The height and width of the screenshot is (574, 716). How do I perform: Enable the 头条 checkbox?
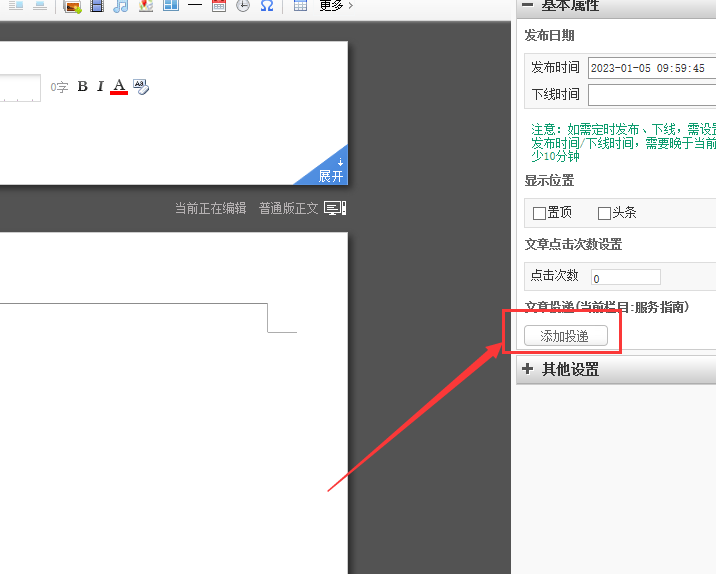point(604,213)
